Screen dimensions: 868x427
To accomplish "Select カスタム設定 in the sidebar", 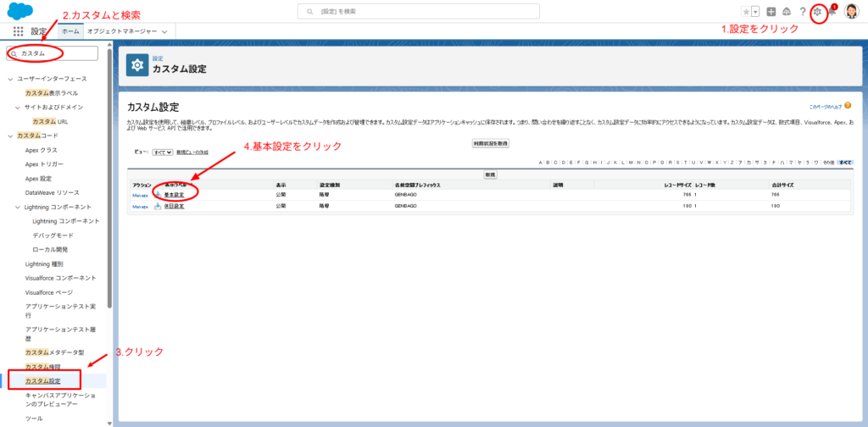I will [x=42, y=381].
